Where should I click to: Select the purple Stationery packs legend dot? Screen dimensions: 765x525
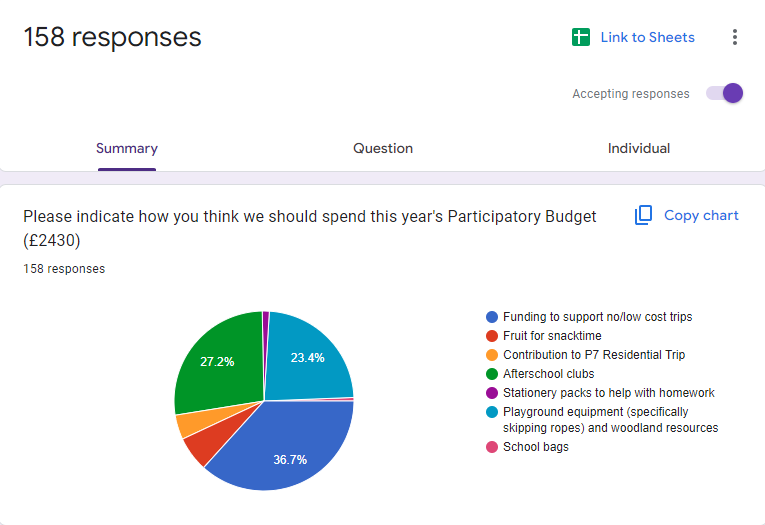tap(491, 393)
